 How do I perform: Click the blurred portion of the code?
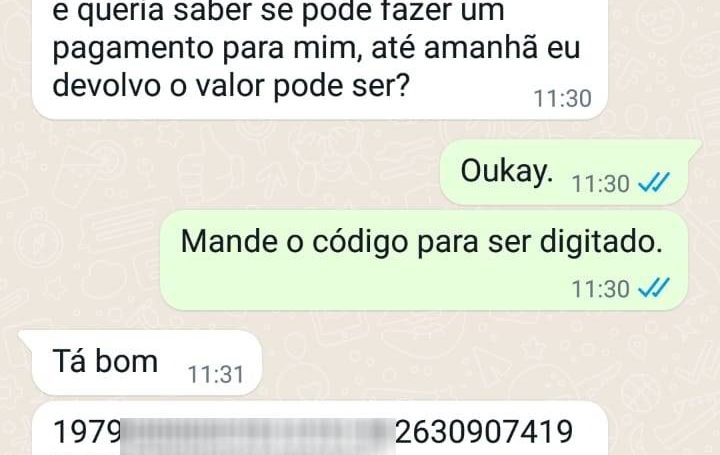pyautogui.click(x=258, y=436)
